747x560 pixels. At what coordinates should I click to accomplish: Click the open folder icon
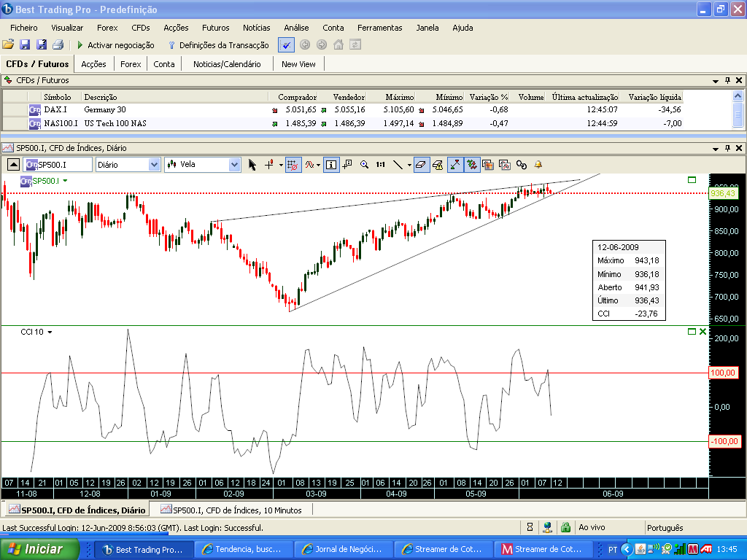click(x=8, y=44)
